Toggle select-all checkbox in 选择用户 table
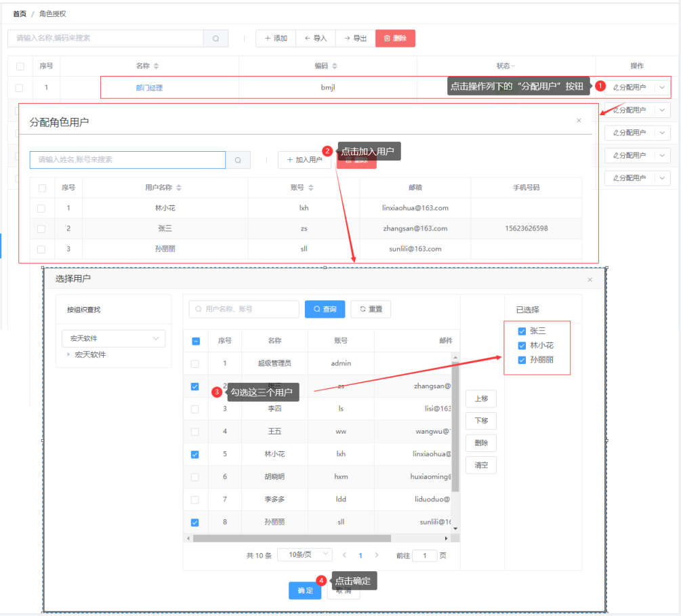Viewport: 681px width, 616px height. (196, 341)
